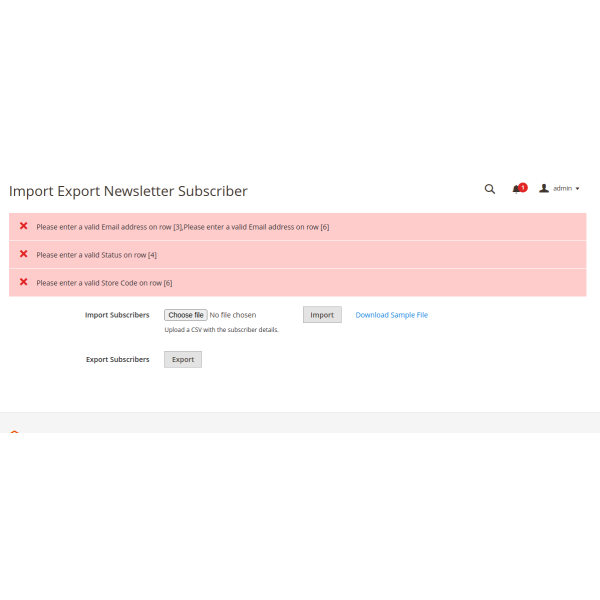Viewport: 600px width, 600px height.
Task: Click the "No file chosen" text
Action: point(233,315)
